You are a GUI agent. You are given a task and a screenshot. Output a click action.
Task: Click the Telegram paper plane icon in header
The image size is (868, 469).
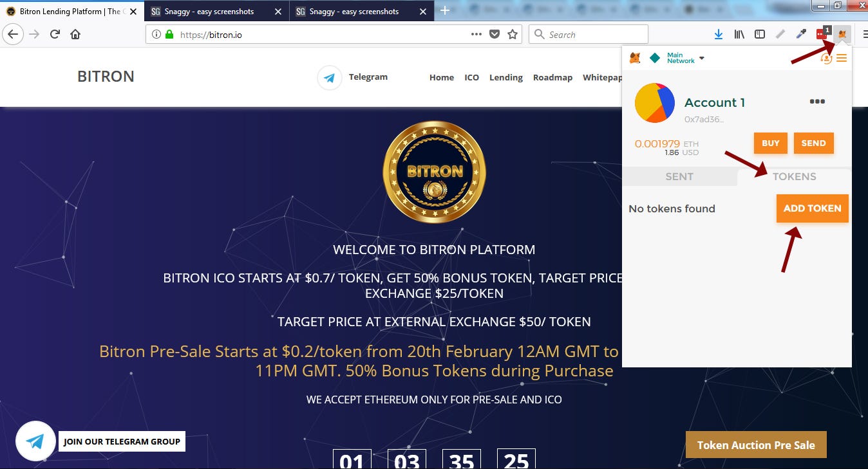tap(330, 78)
